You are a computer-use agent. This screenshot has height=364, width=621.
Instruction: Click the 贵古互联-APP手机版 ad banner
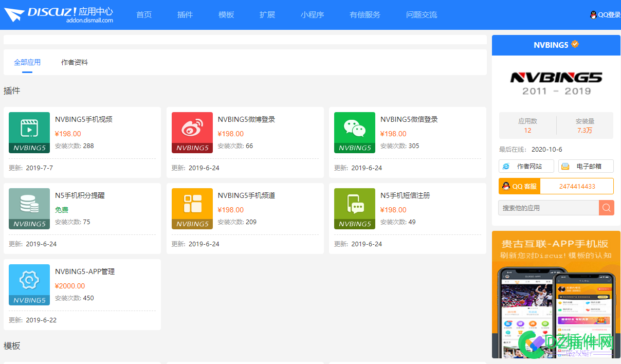point(556,295)
